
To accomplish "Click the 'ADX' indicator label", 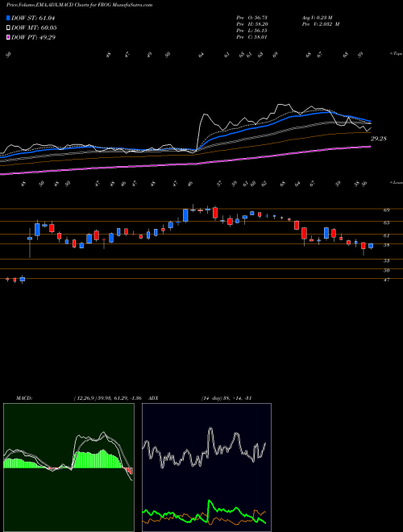I will click(x=154, y=398).
